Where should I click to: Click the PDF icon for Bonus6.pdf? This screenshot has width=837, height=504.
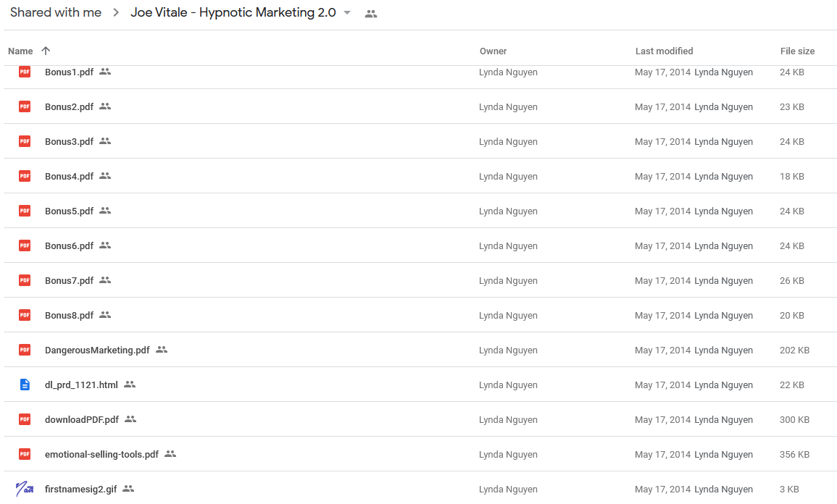click(25, 245)
